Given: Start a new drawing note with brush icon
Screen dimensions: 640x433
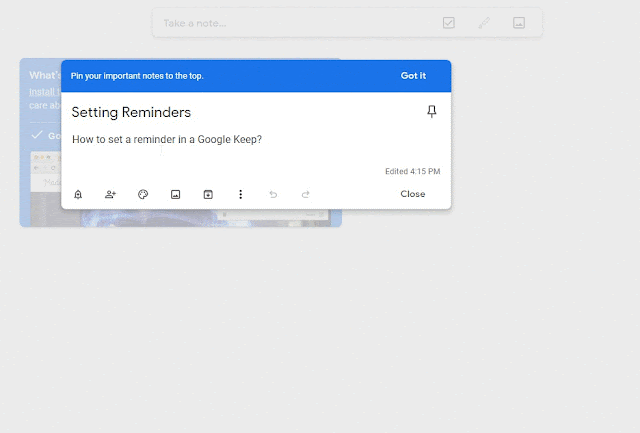Looking at the screenshot, I should pos(484,23).
